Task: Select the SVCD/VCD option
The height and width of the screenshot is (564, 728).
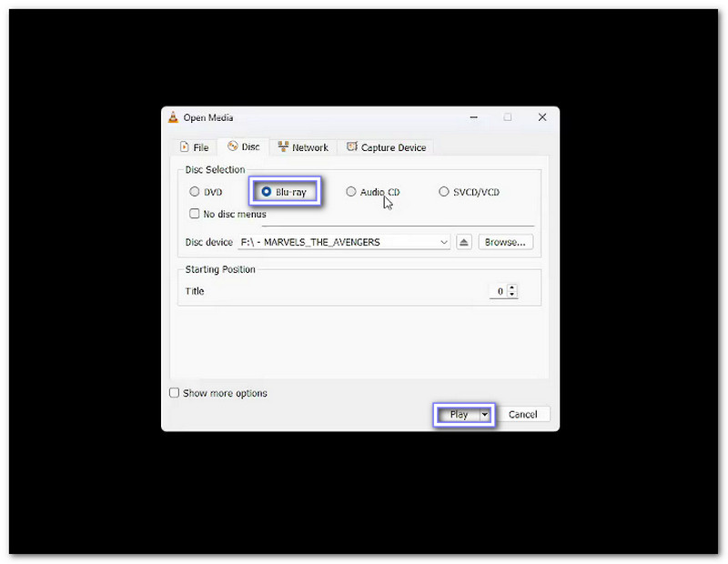Action: coord(444,191)
